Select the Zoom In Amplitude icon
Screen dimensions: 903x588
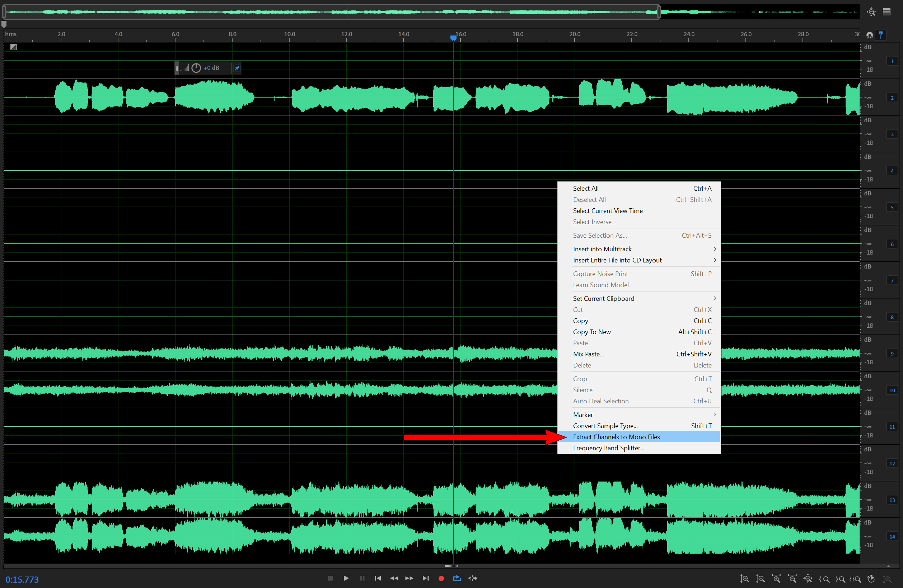point(745,579)
